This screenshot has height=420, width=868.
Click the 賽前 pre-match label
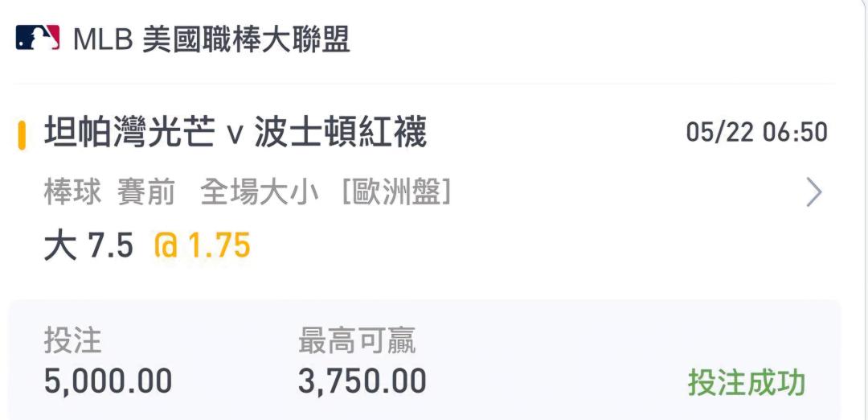[145, 193]
